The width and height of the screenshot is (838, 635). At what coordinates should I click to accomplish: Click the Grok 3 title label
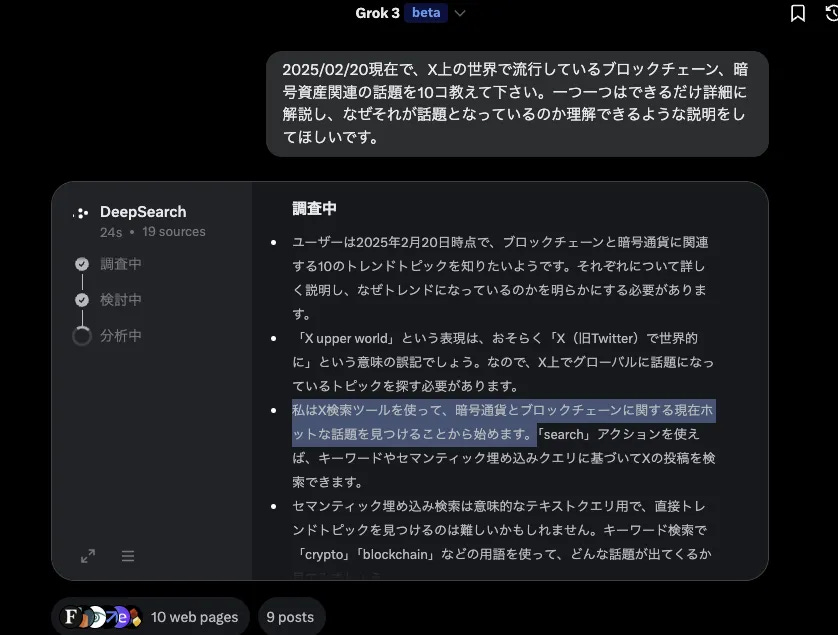pos(377,13)
